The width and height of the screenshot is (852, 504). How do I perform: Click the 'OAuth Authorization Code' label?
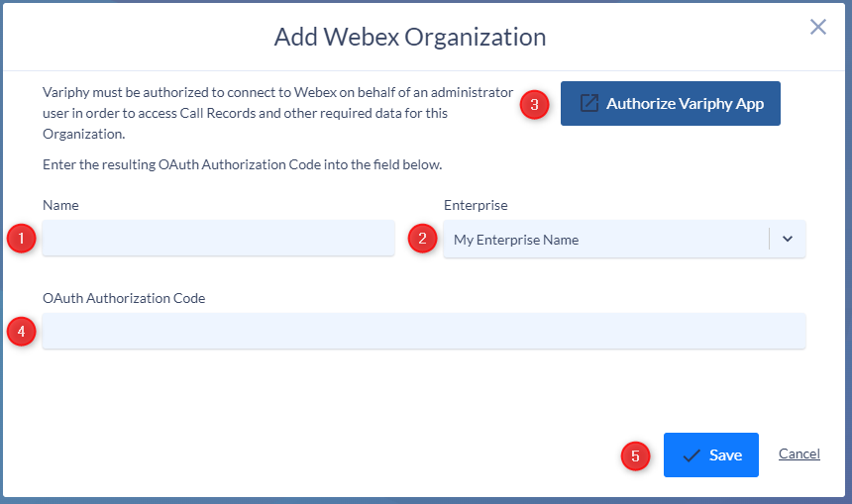coord(124,298)
